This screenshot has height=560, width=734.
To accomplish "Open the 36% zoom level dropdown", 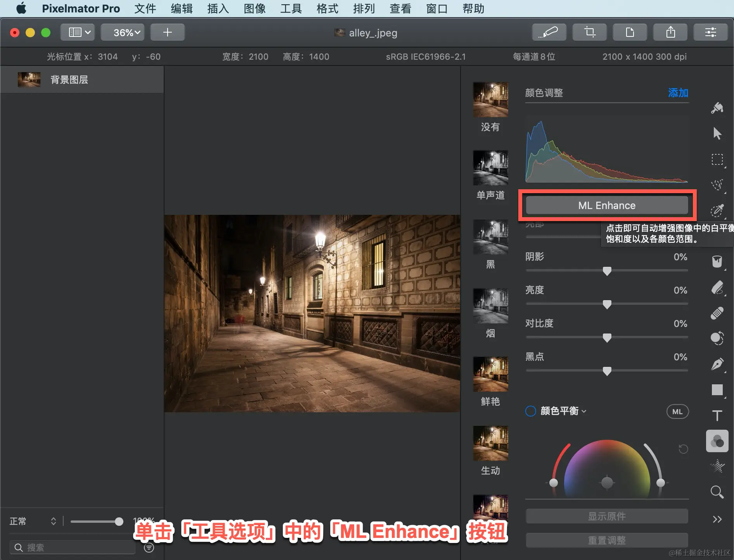I will [123, 32].
